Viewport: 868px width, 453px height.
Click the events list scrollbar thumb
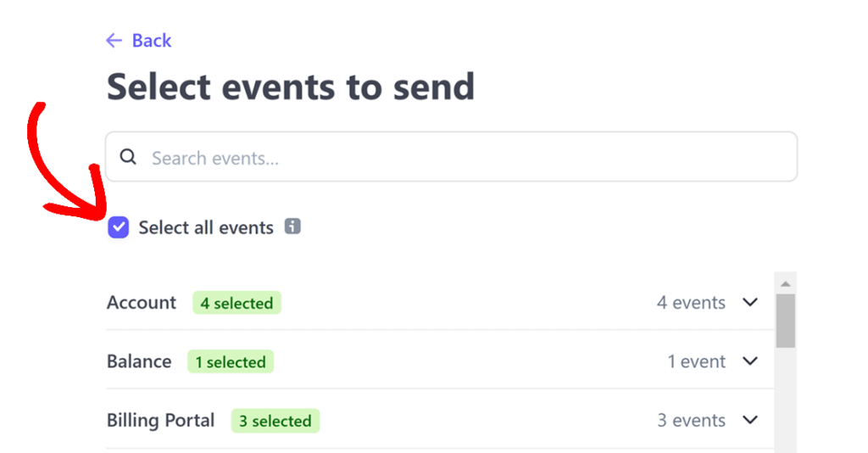pos(785,321)
